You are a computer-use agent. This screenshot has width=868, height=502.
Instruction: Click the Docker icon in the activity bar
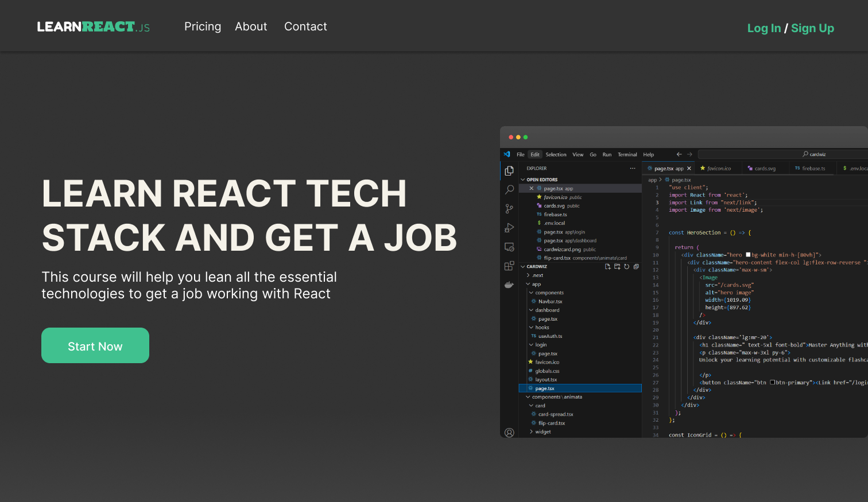509,284
